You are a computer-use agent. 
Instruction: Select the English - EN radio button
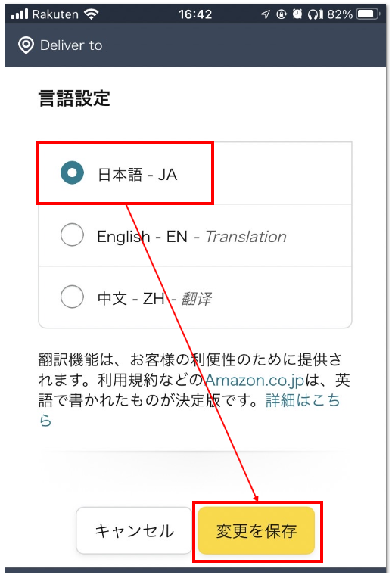tap(72, 235)
